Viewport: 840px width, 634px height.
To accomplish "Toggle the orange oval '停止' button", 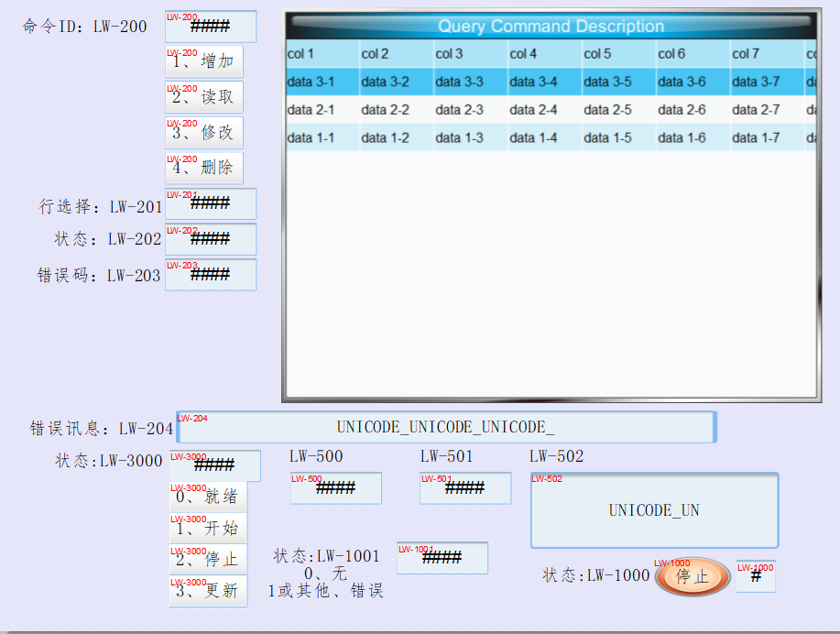I will [693, 577].
